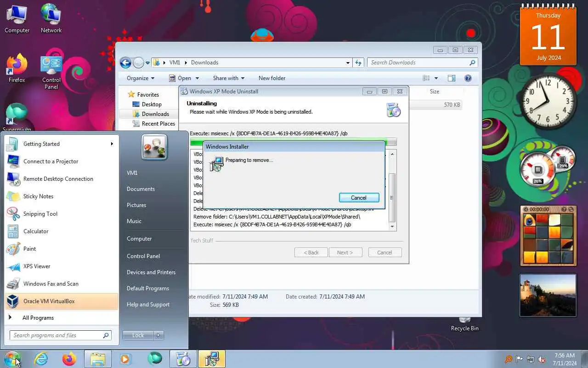Open Calculator from Start menu
The image size is (588, 368).
(62, 231)
